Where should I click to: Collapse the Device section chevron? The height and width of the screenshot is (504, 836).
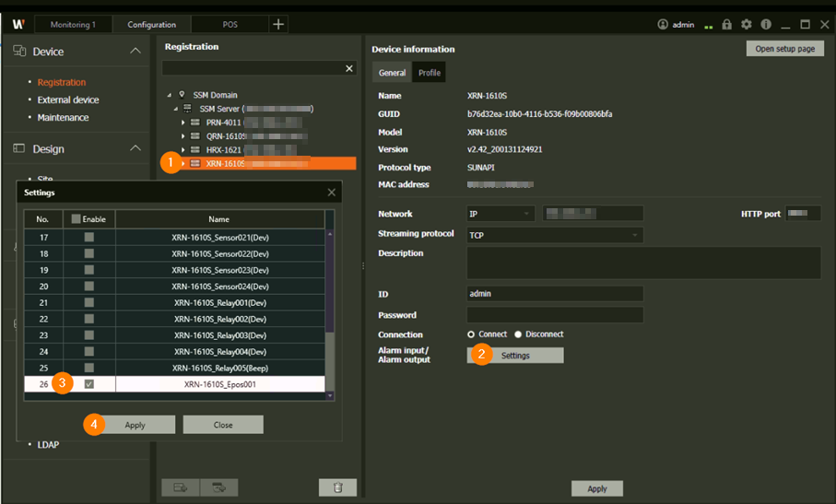(135, 51)
